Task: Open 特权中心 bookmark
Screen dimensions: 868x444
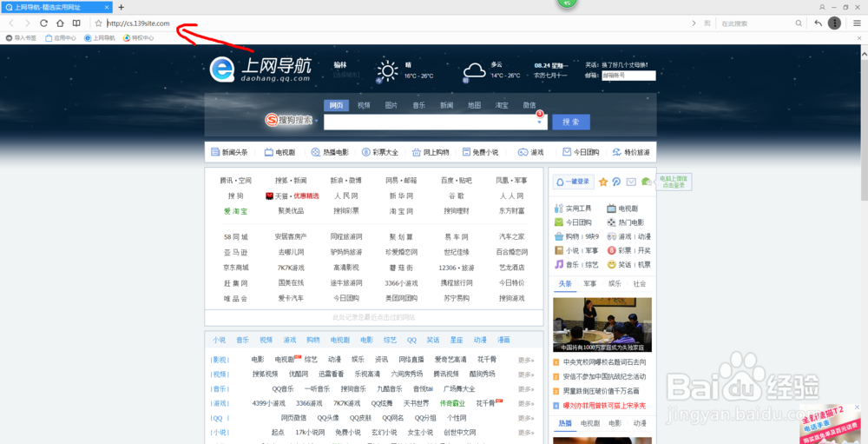Action: pyautogui.click(x=138, y=37)
